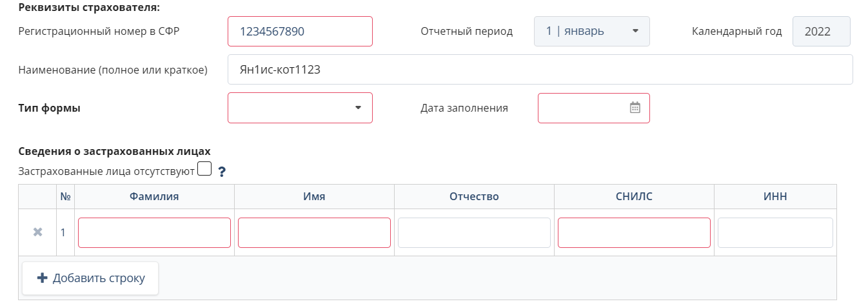This screenshot has height=306, width=868.
Task: Add a new row with Добавить строку
Action: tap(90, 278)
